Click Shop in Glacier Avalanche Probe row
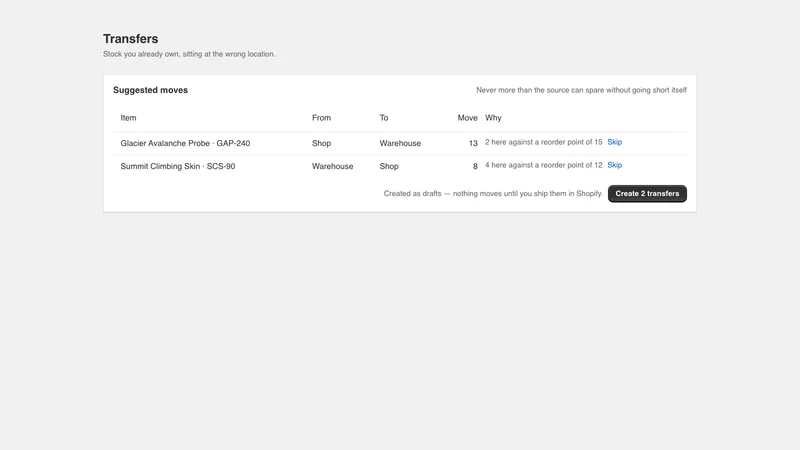The width and height of the screenshot is (800, 450). pyautogui.click(x=321, y=143)
